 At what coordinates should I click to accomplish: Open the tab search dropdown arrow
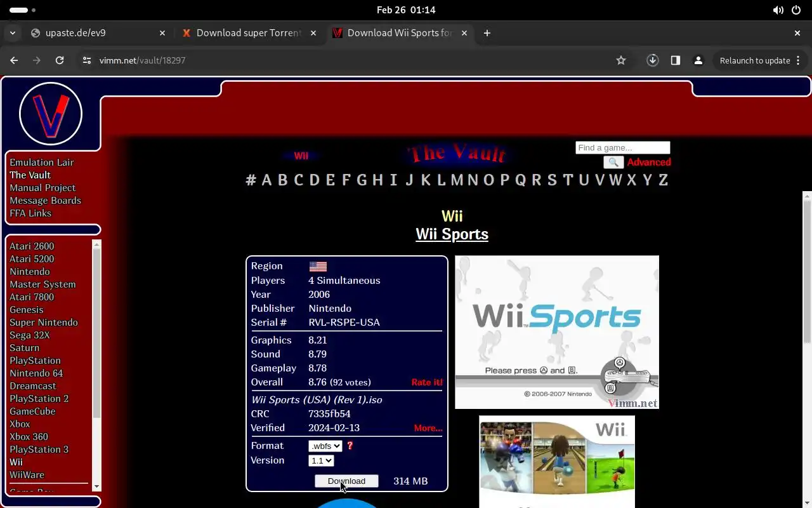(x=13, y=33)
